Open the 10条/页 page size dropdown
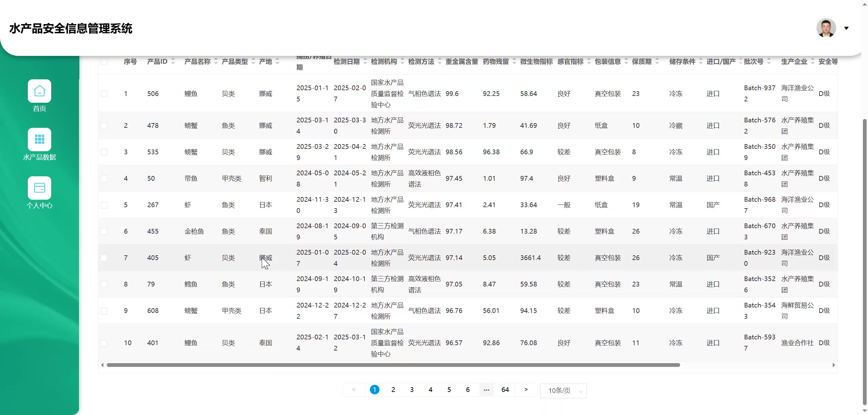Screen dimensions: 868x415 (563, 391)
